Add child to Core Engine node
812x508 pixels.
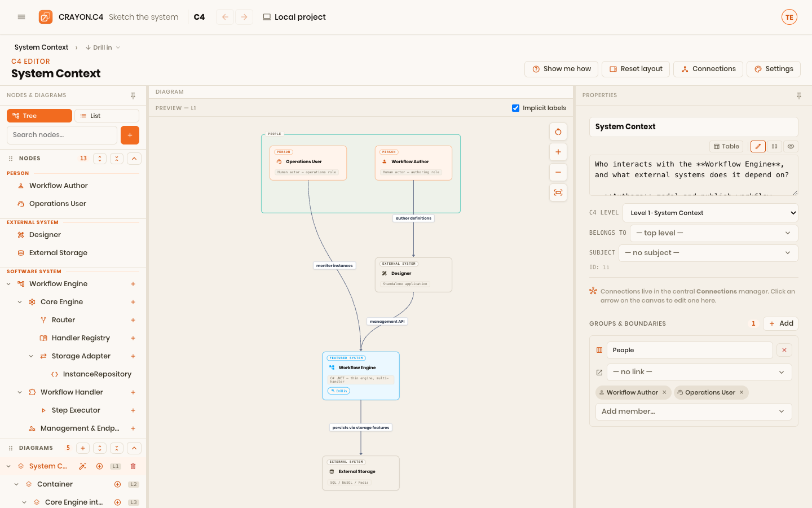click(133, 302)
